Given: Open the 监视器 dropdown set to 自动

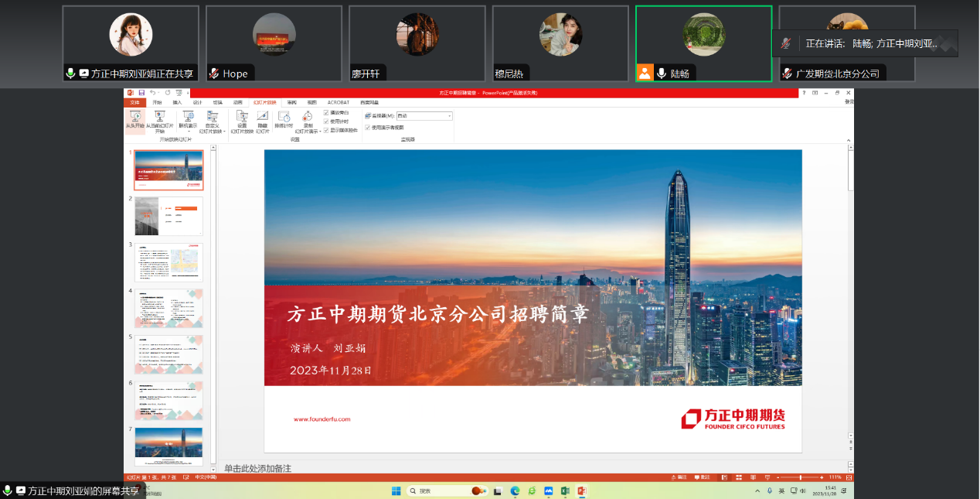Looking at the screenshot, I should [424, 116].
